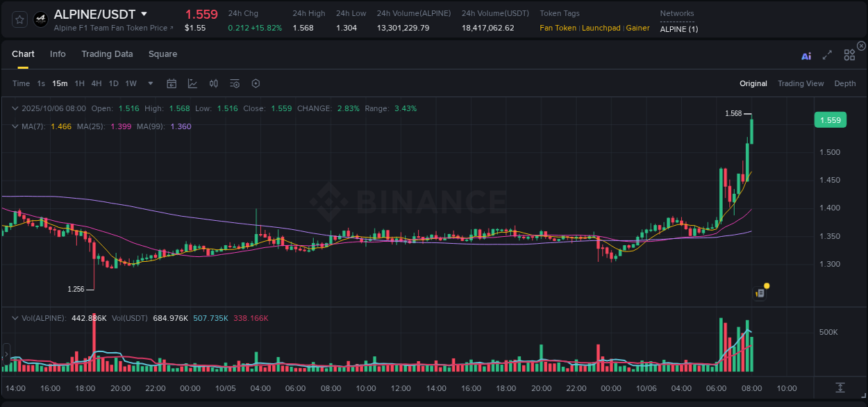Open the indicators list icon
The width and height of the screenshot is (868, 407).
click(234, 83)
